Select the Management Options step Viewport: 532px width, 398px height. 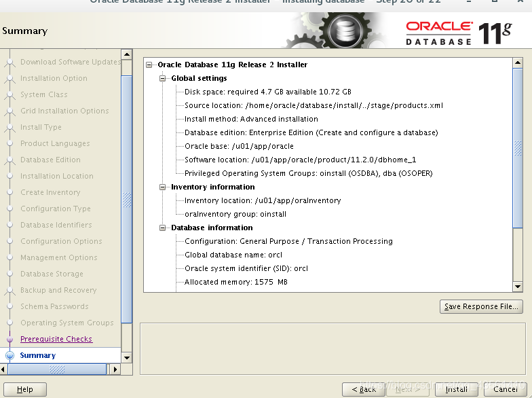(59, 257)
